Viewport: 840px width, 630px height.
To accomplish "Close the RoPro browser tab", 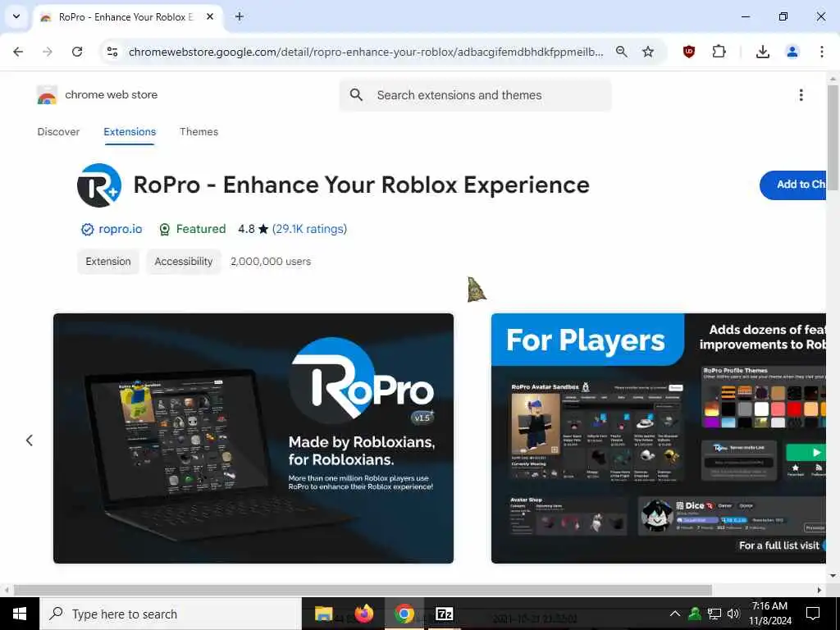I will tap(210, 16).
